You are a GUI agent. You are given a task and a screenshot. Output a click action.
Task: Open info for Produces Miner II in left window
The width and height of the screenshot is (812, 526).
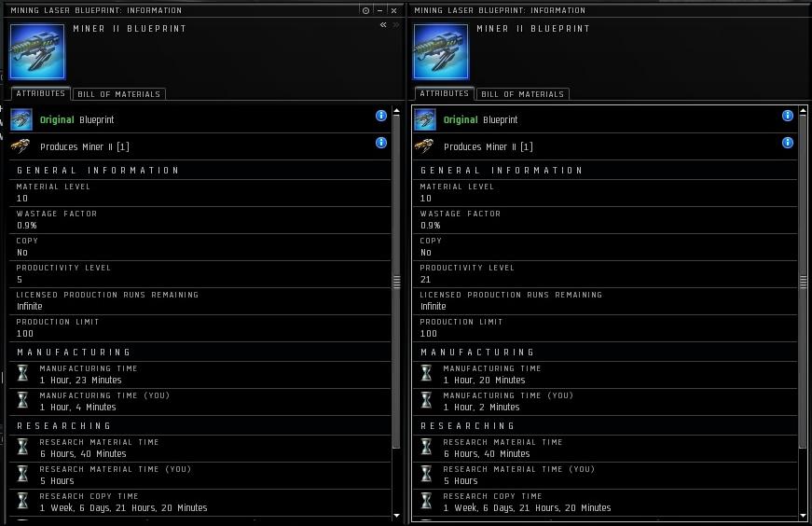[381, 143]
